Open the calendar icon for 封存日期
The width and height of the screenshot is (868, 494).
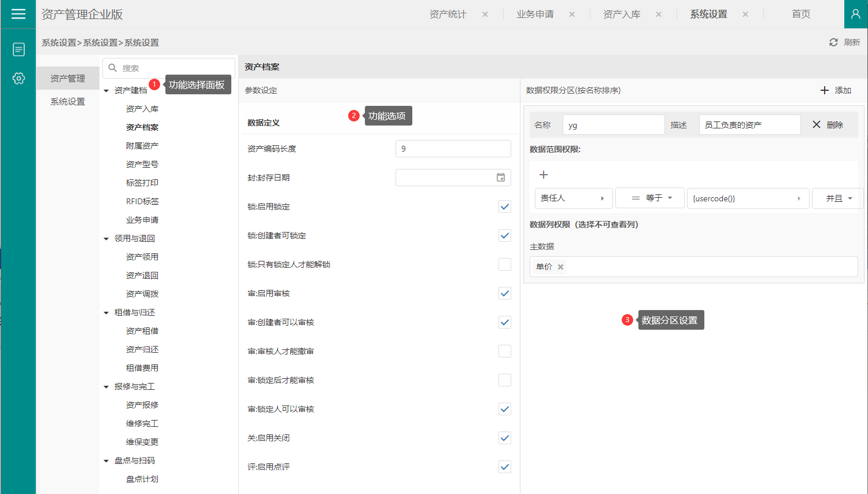tap(501, 178)
